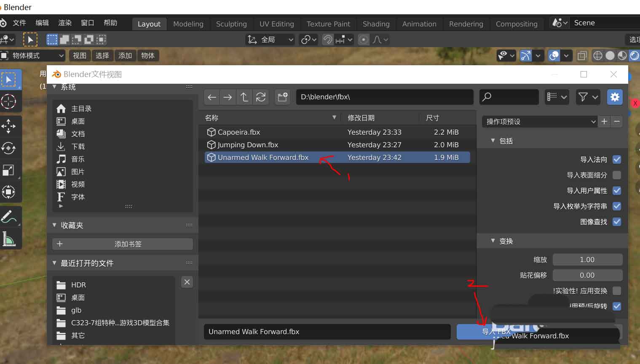Switch to the Modeling workspace tab
640x364 pixels.
click(188, 24)
